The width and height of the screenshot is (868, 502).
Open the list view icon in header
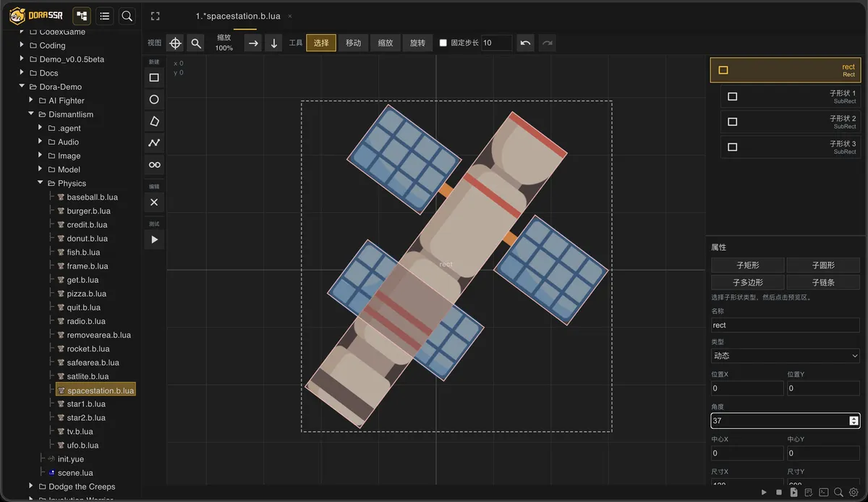pos(104,16)
